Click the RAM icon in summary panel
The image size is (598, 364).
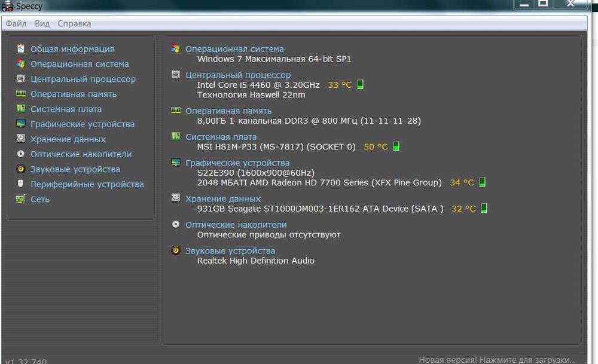pos(175,110)
